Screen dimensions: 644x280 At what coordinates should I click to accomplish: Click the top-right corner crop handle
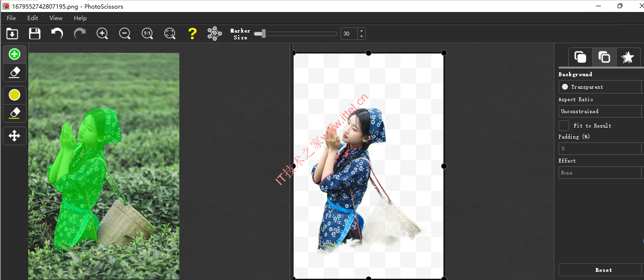444,53
